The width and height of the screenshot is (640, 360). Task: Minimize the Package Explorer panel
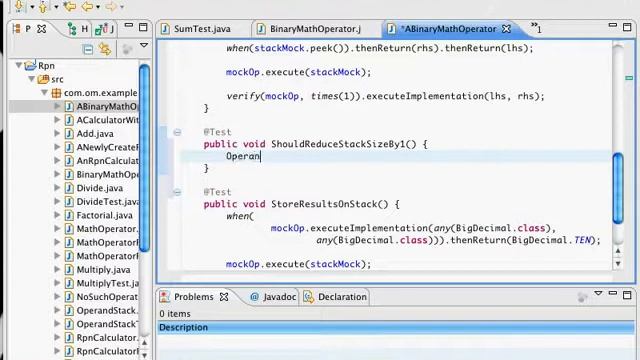pos(129,26)
